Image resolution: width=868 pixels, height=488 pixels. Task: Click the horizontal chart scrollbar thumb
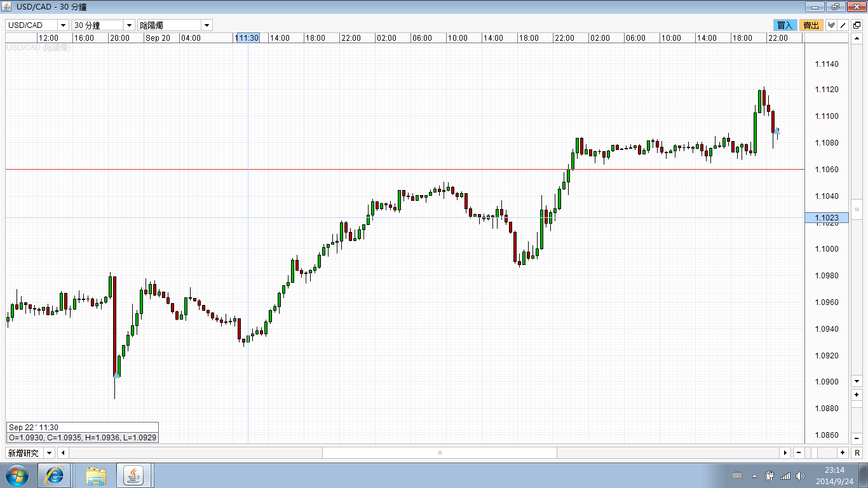point(440,452)
